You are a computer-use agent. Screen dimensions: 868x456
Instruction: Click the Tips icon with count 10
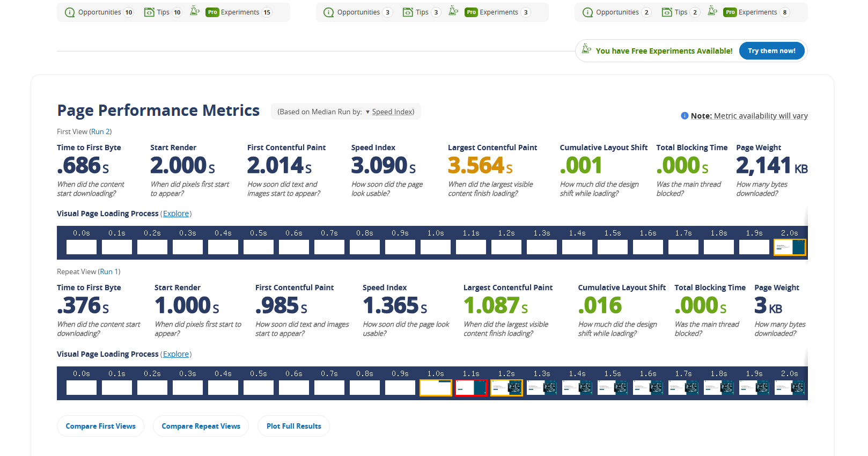(x=149, y=12)
